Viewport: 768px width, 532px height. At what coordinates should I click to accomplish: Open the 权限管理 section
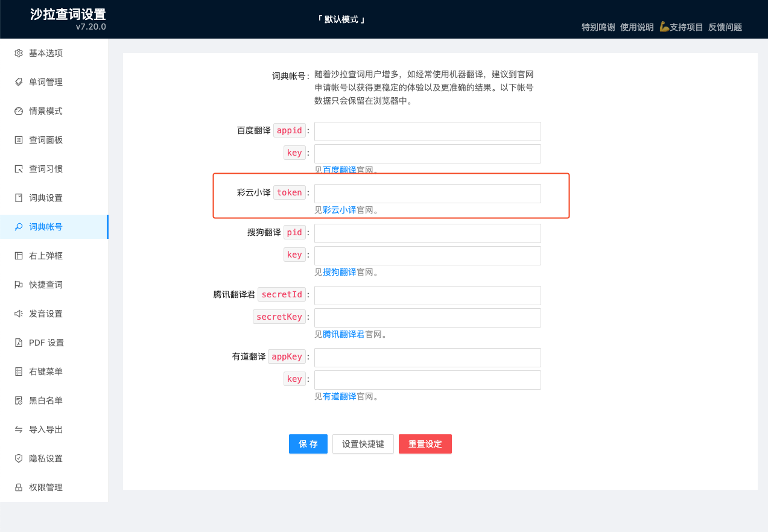click(54, 487)
